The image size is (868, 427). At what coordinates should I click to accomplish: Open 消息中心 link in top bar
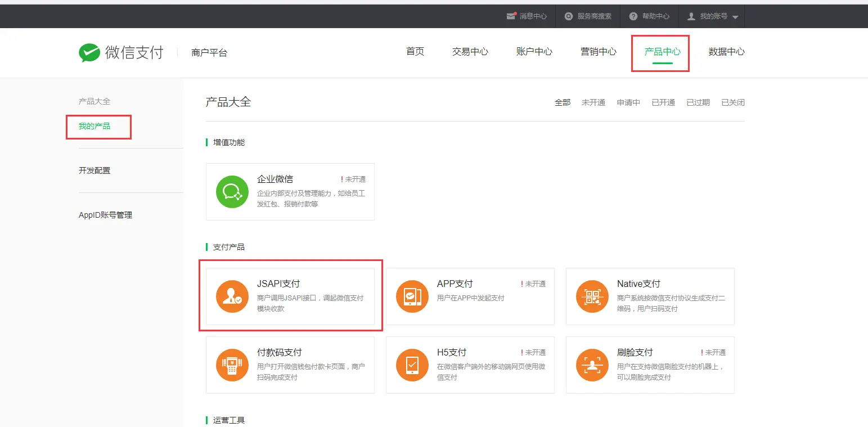533,16
